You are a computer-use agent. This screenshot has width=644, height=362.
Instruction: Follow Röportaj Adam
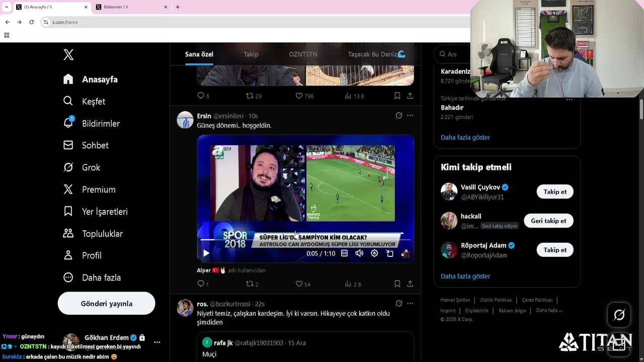555,250
